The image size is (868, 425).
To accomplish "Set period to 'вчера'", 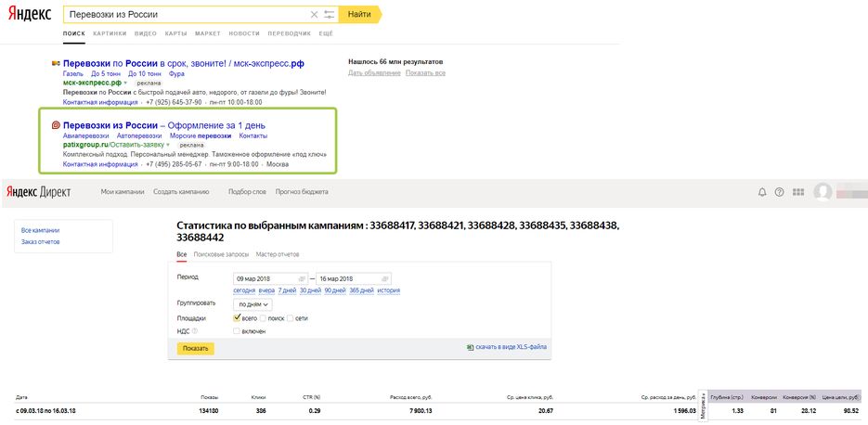I will click(x=266, y=290).
